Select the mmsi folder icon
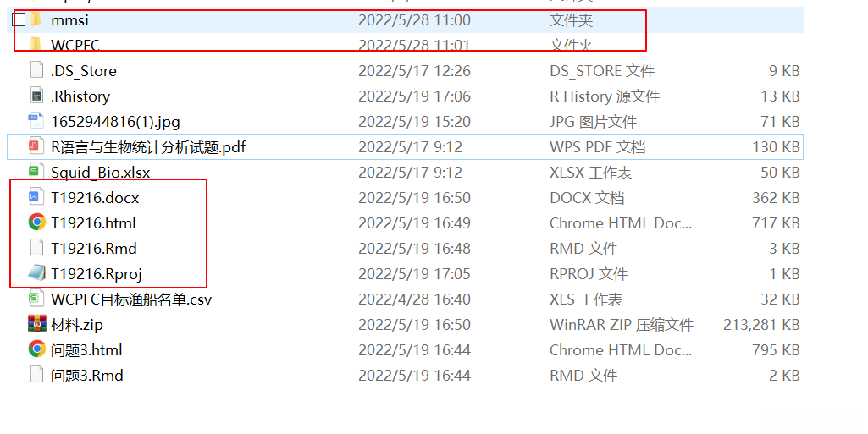 (36, 20)
